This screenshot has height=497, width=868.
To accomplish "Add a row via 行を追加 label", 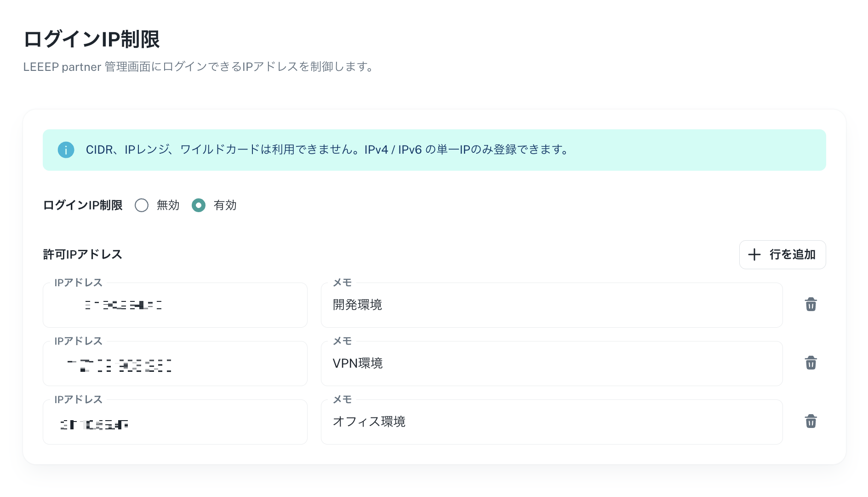I will tap(793, 254).
